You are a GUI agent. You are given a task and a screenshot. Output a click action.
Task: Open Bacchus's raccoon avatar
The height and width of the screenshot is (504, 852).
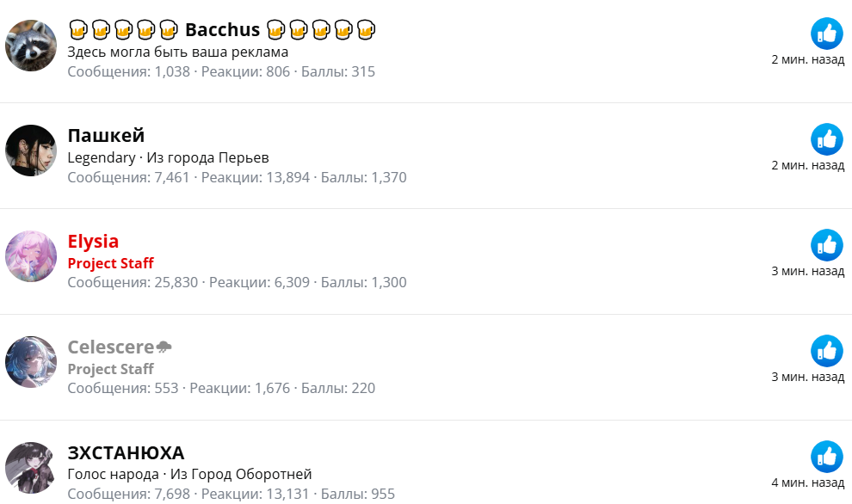click(31, 46)
